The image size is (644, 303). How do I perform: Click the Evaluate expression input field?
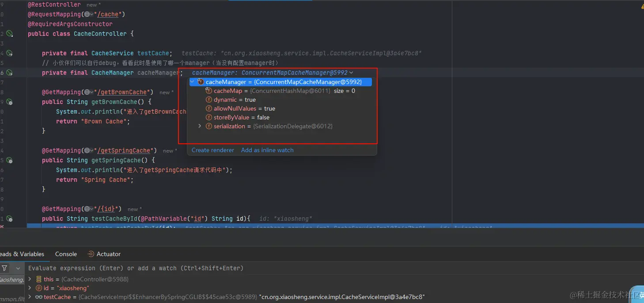pyautogui.click(x=333, y=268)
